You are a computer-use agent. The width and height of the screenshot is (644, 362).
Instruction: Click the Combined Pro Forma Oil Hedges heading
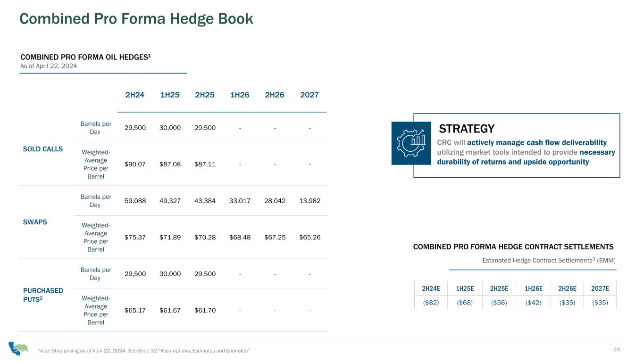[85, 57]
